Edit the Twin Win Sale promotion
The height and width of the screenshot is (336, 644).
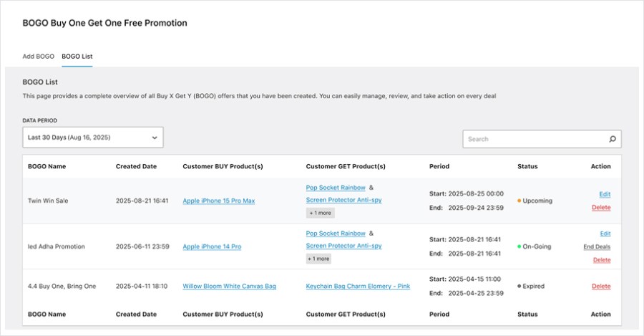[605, 194]
